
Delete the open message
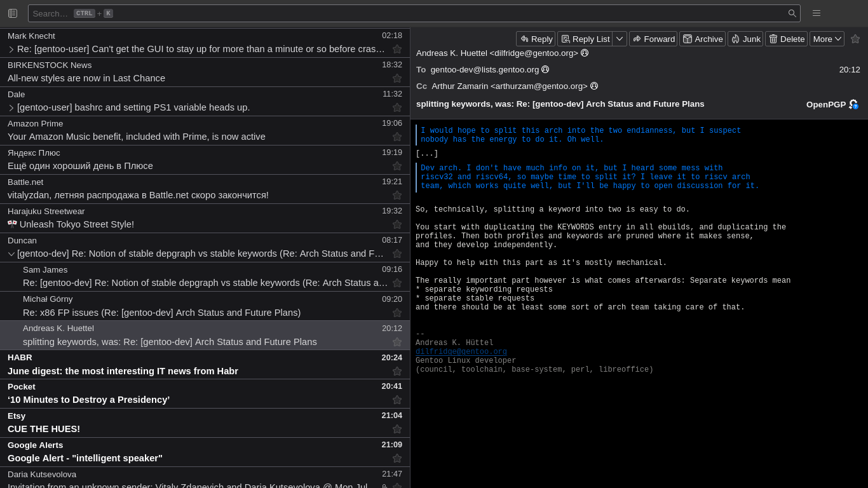786,39
